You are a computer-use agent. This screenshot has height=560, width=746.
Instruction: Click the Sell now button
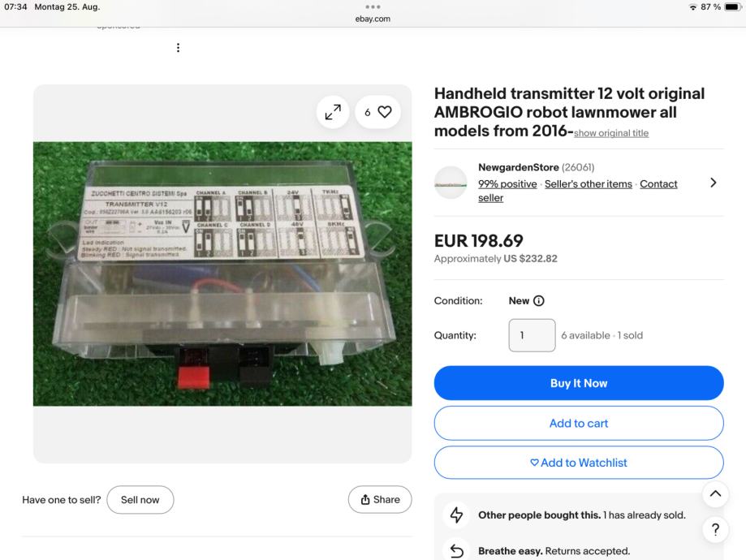tap(140, 500)
